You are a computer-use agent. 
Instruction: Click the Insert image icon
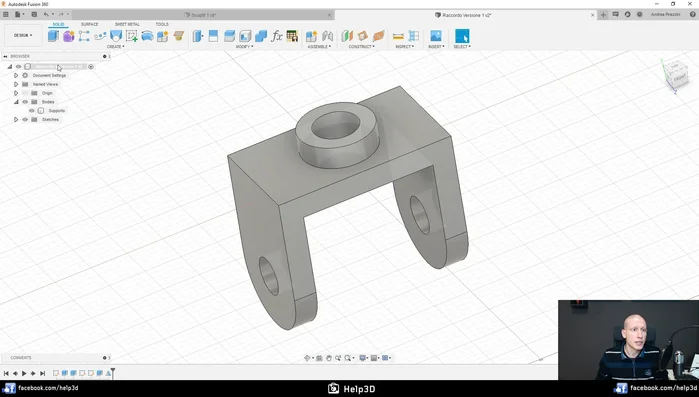point(436,36)
